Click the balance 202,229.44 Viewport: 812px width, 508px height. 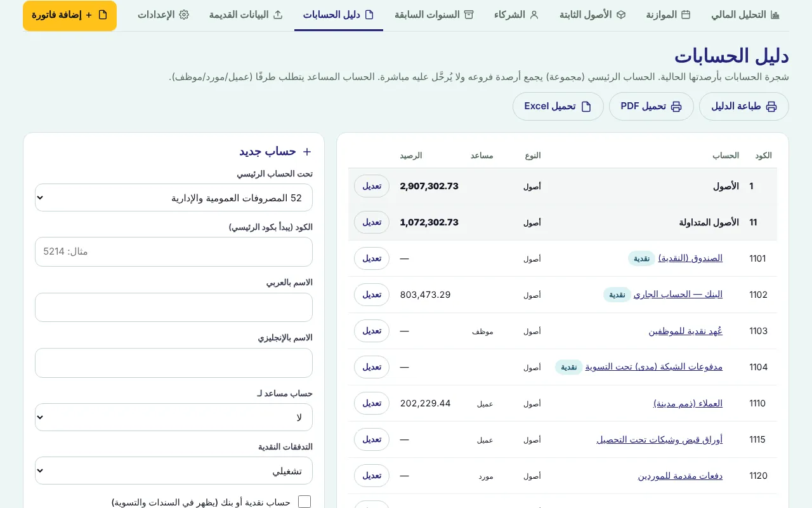click(426, 403)
